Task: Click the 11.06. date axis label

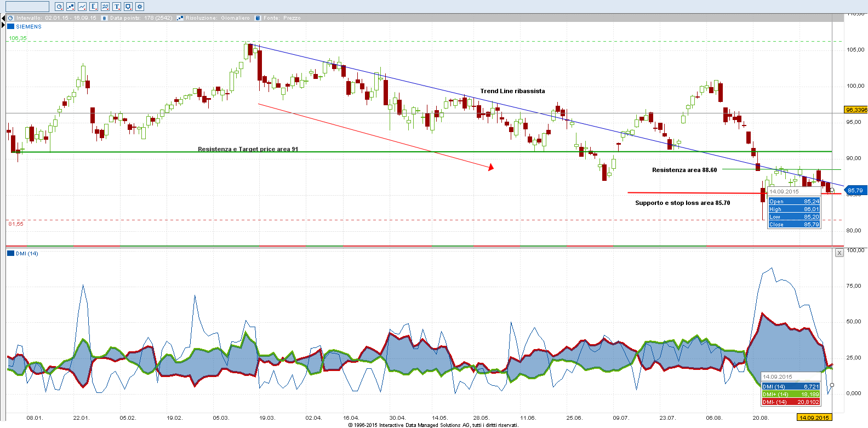Action: (528, 418)
